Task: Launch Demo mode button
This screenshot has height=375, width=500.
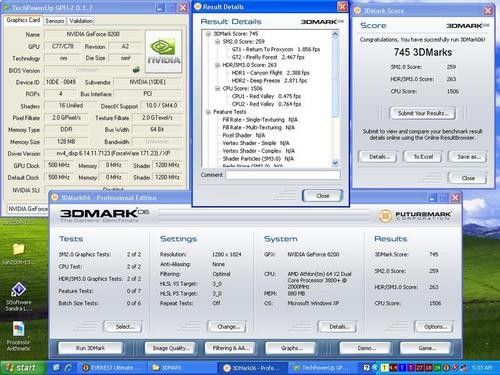Action: pos(365,348)
